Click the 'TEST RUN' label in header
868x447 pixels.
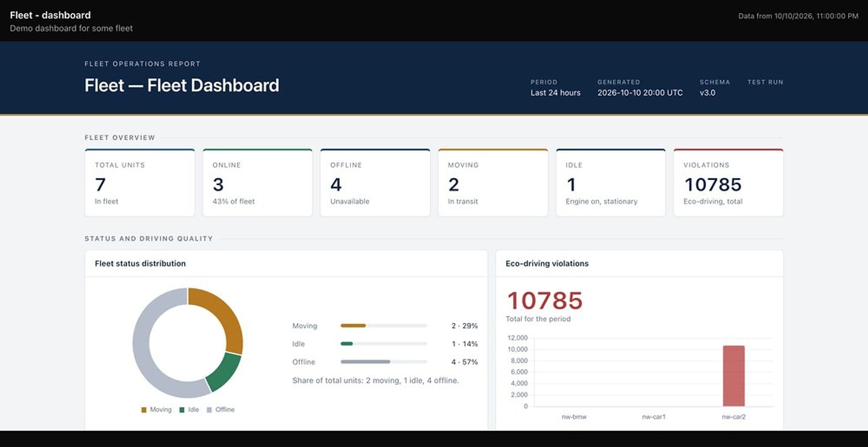point(765,82)
